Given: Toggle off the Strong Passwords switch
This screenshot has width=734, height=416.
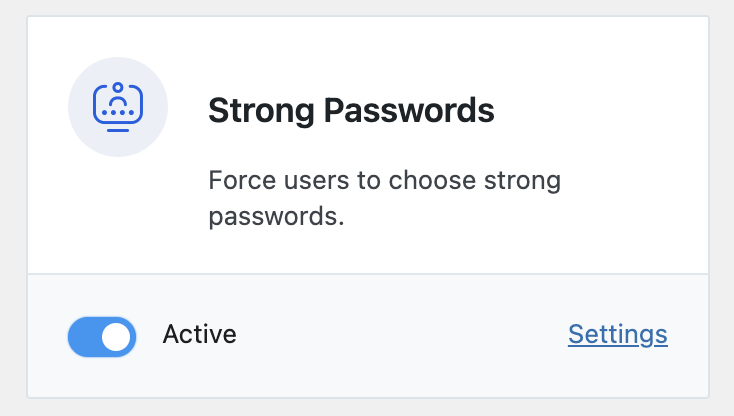Looking at the screenshot, I should point(102,337).
